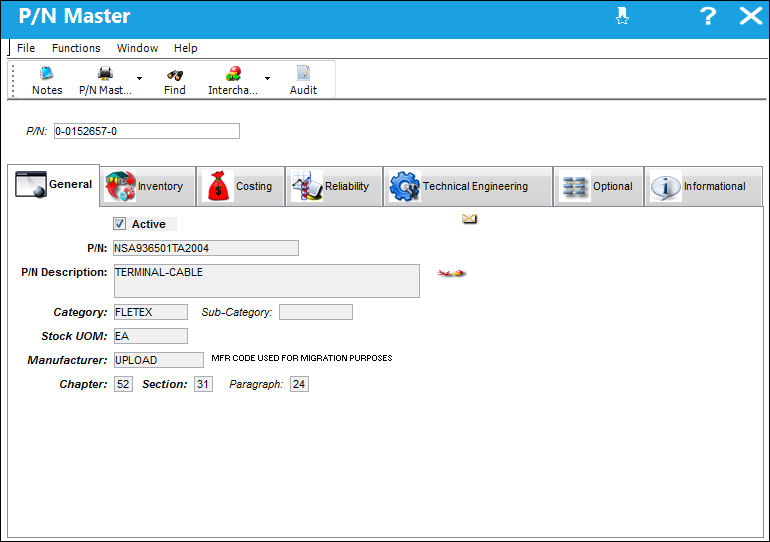
Task: Click the empty Sub-Category field
Action: [x=316, y=312]
